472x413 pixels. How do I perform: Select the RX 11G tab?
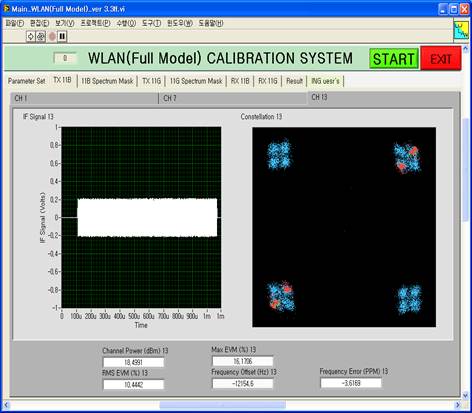[268, 81]
